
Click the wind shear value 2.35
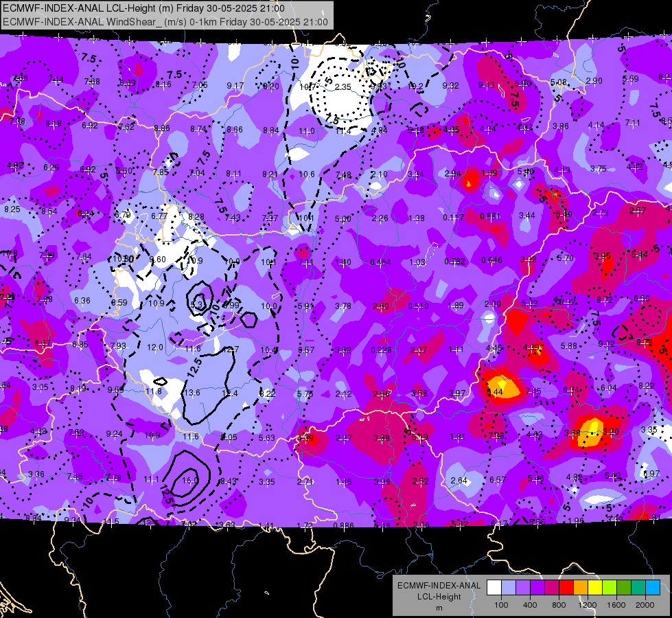coord(343,87)
